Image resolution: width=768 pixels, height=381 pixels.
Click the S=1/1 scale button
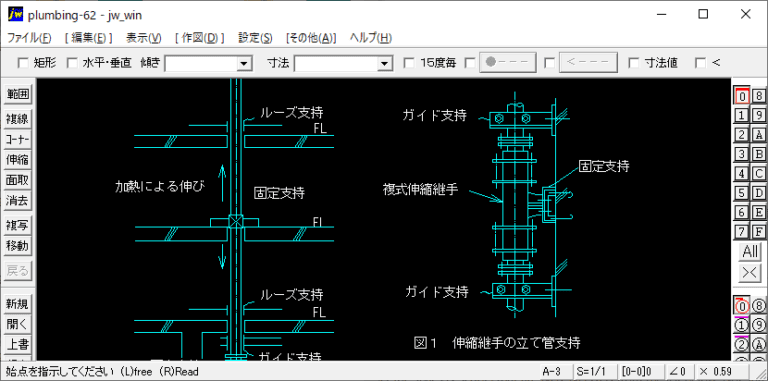tap(595, 371)
